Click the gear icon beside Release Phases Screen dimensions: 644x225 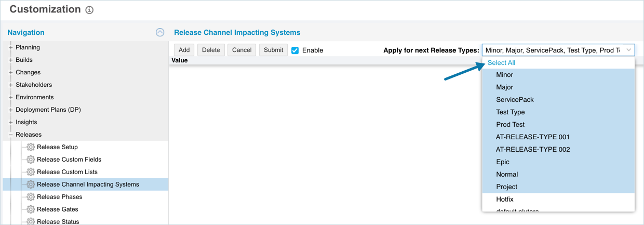click(x=31, y=197)
